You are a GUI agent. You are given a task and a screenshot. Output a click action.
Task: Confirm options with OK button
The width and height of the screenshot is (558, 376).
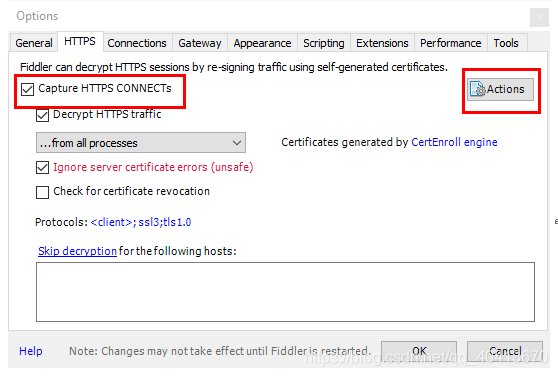[419, 351]
